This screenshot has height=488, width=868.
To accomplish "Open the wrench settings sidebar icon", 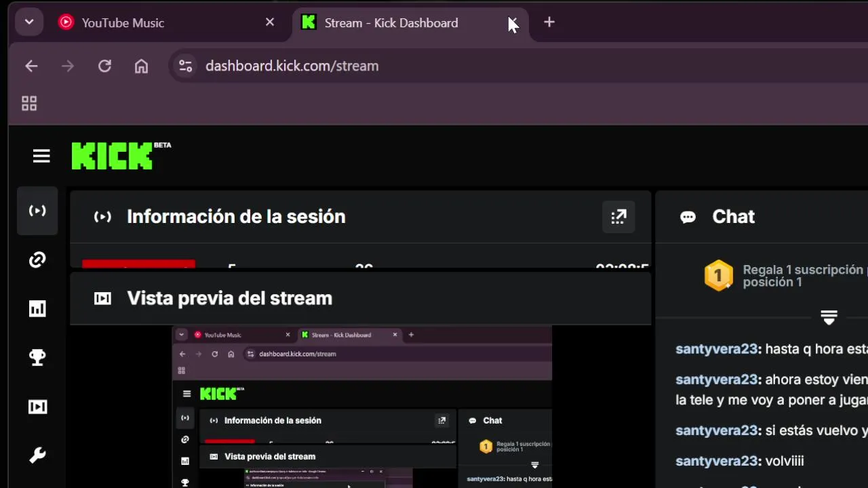I will 37,455.
